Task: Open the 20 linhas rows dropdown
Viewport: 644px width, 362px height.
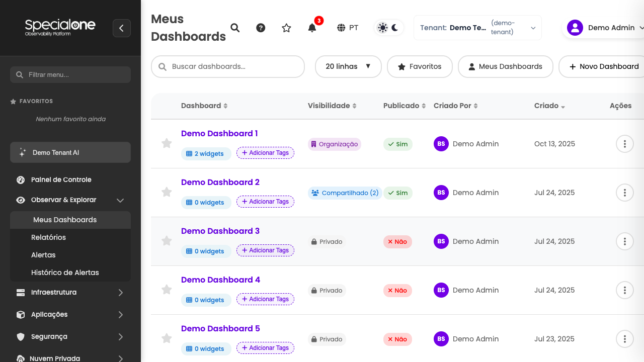Action: tap(348, 66)
